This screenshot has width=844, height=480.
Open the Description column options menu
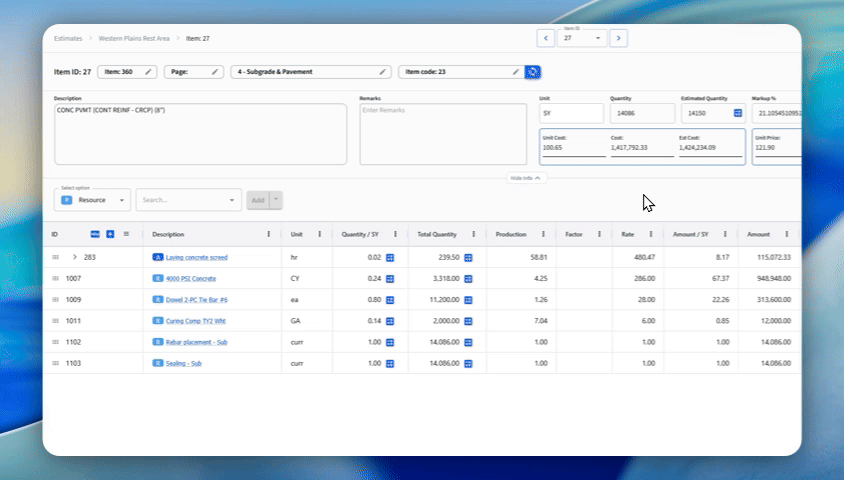pos(268,234)
